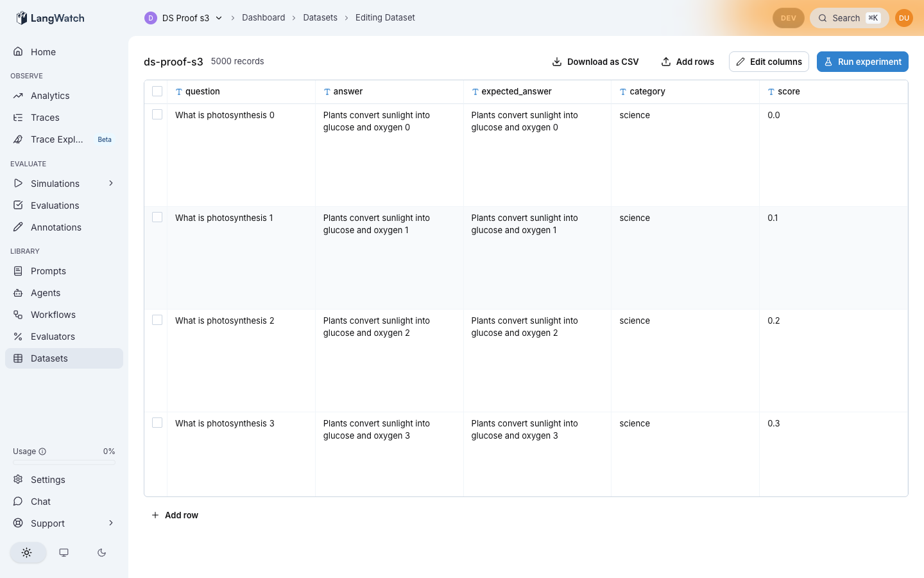924x578 pixels.
Task: Click the Evaluators percent icon
Action: 18,337
